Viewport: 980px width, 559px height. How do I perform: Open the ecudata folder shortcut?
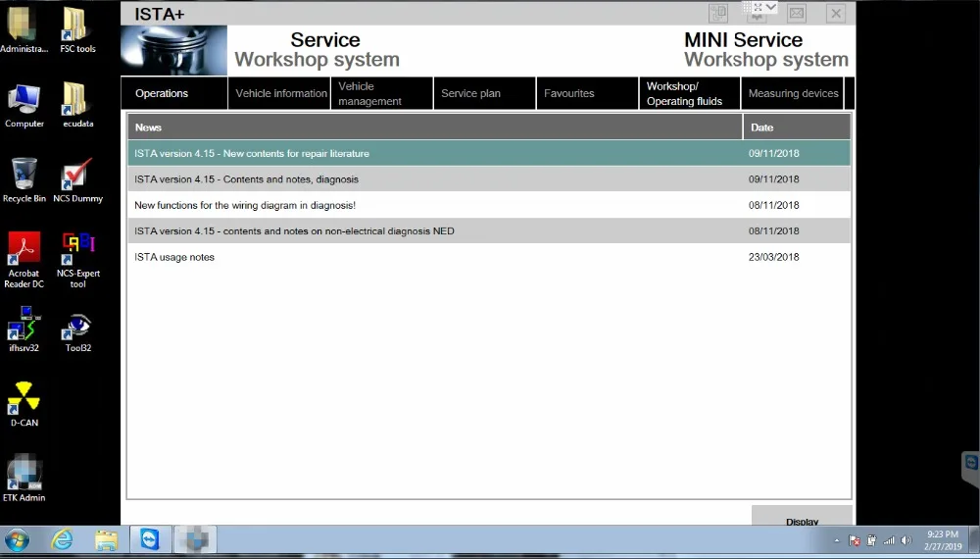point(77,105)
